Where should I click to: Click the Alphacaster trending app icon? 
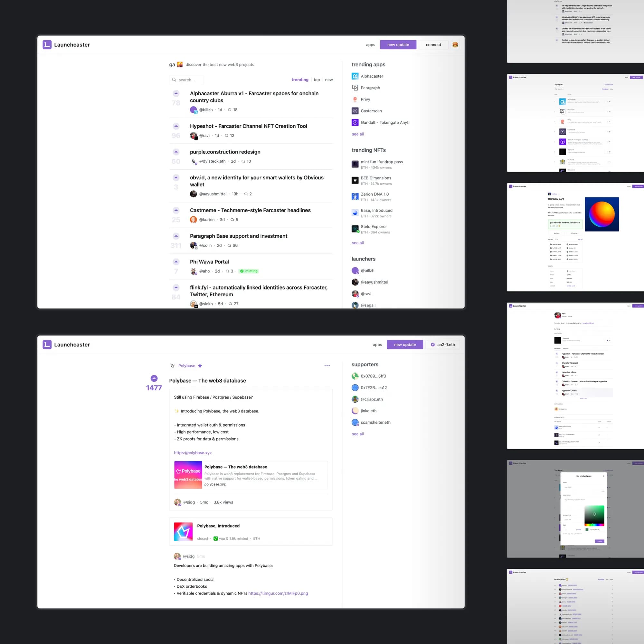(355, 76)
